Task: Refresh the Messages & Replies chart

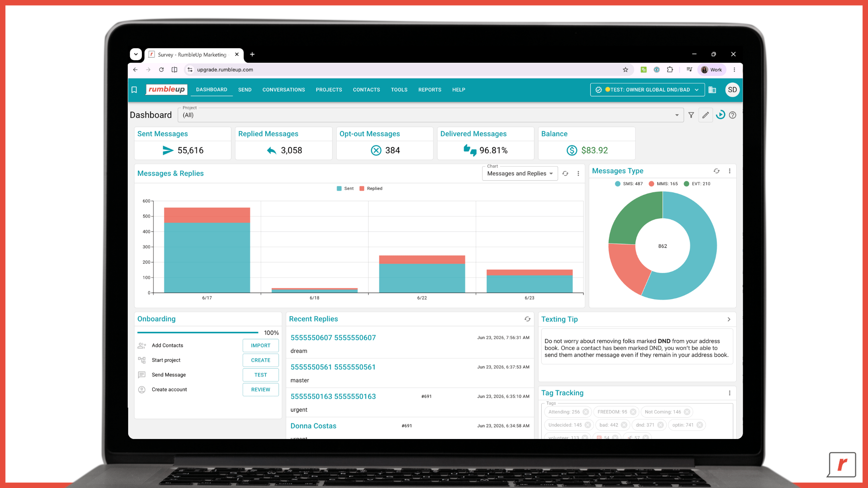Action: (x=565, y=174)
